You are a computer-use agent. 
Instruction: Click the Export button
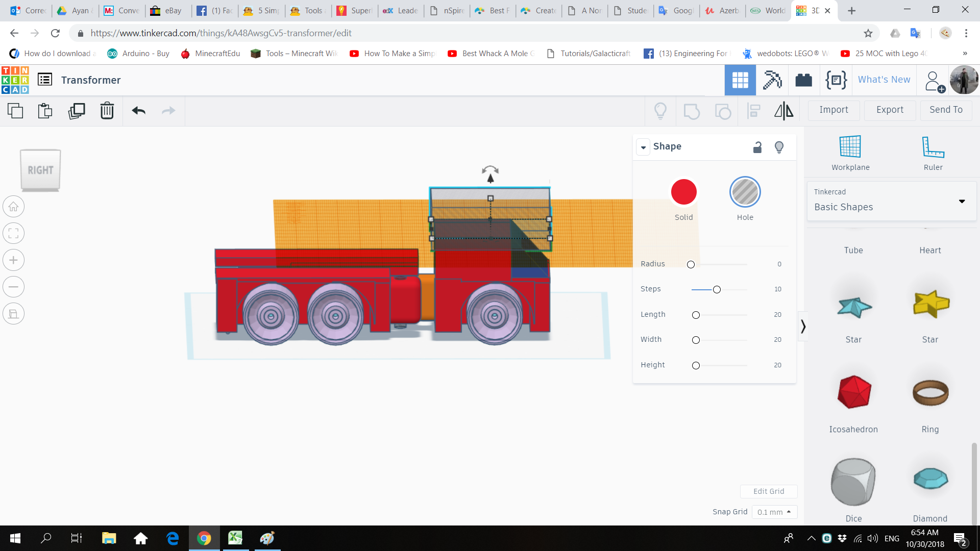coord(890,110)
